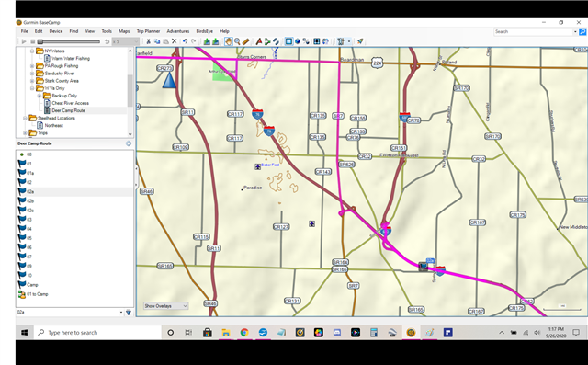Collapse the W Va Only folder
588x365 pixels.
[32, 88]
